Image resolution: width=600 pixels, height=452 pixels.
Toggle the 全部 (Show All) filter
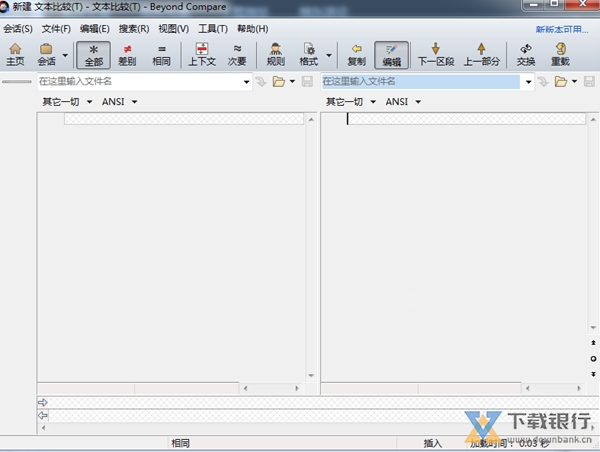(94, 54)
